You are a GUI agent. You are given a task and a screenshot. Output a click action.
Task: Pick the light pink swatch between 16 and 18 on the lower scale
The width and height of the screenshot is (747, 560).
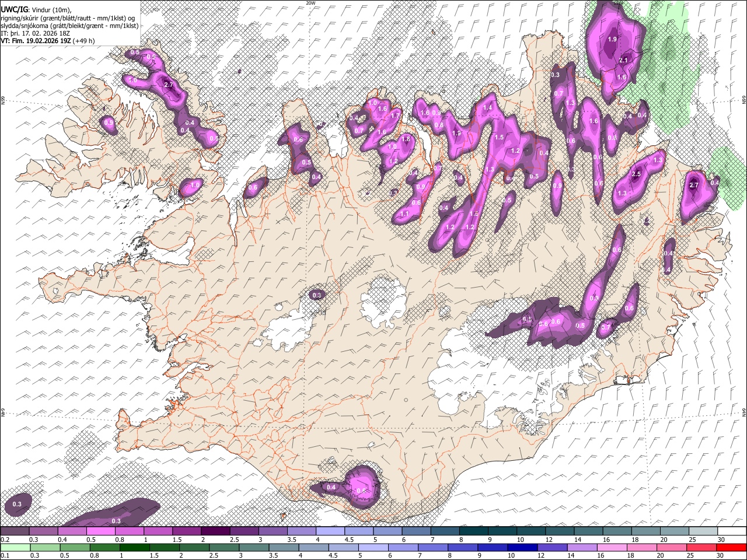click(612, 547)
